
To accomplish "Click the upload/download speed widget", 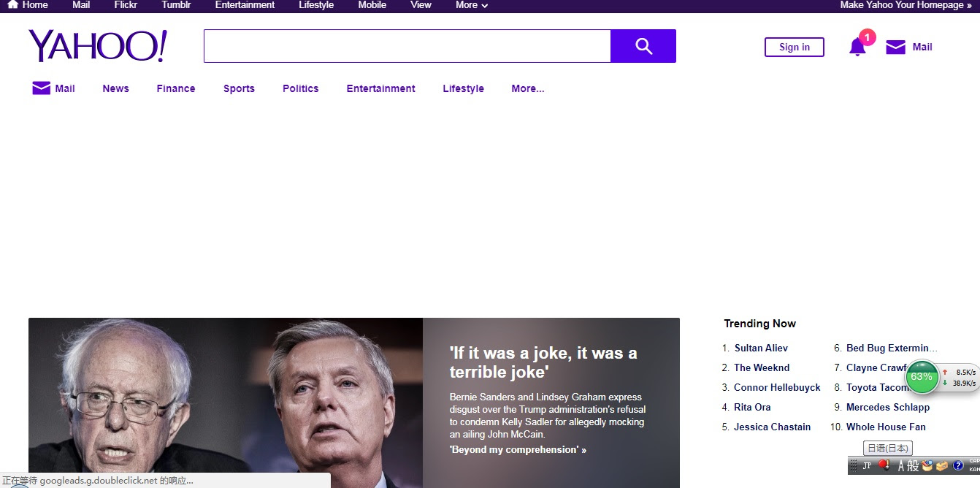I will click(959, 377).
